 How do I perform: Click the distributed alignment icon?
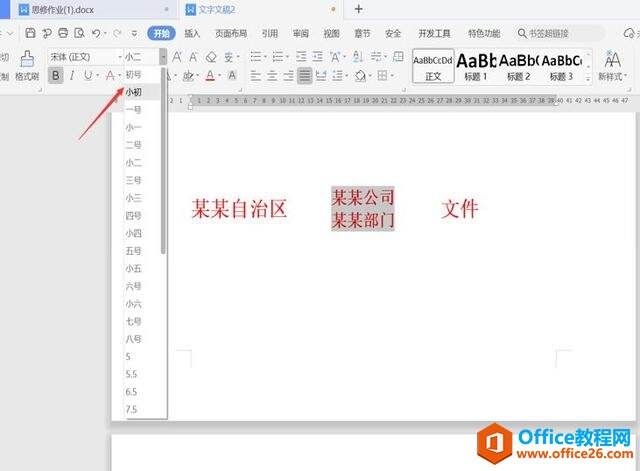click(321, 76)
